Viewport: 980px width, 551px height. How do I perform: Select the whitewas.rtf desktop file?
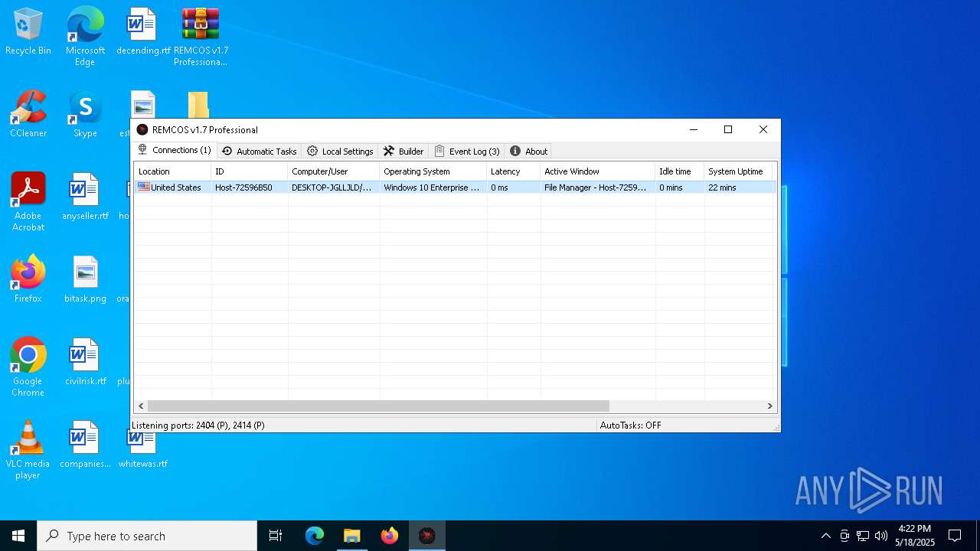click(142, 450)
